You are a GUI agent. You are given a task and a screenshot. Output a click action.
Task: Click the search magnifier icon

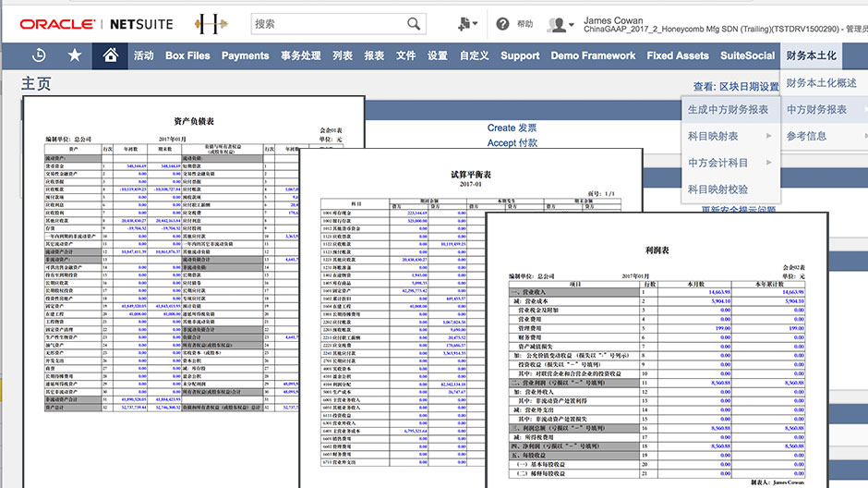[414, 24]
